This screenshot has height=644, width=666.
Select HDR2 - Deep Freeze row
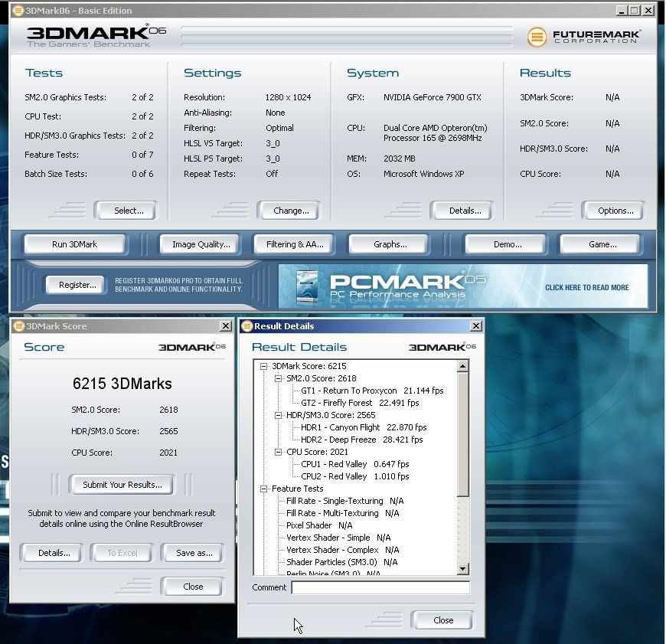pyautogui.click(x=362, y=440)
